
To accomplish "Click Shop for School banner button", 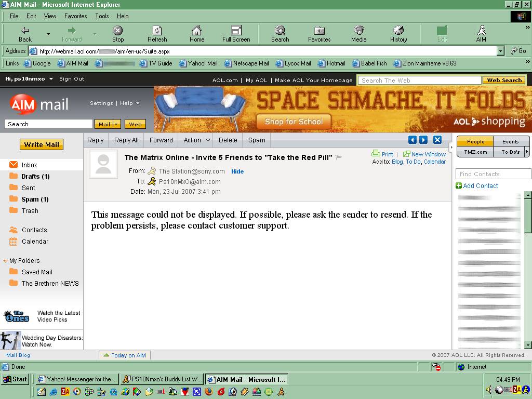I will (x=294, y=122).
